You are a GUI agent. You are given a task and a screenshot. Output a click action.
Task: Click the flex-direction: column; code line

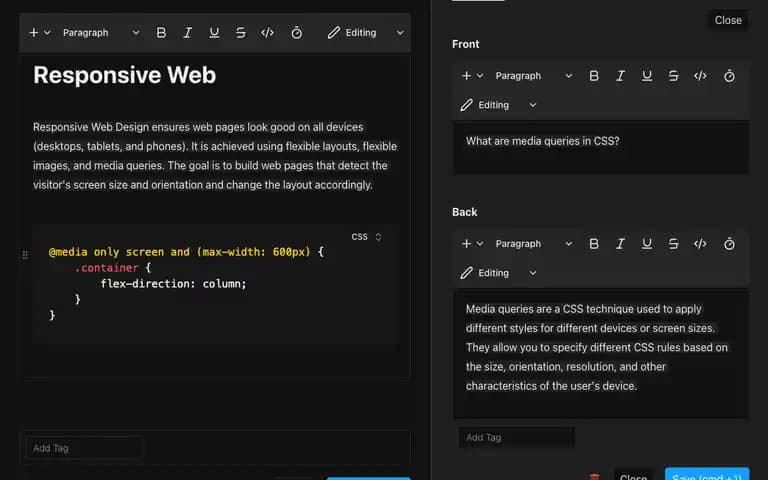point(173,284)
